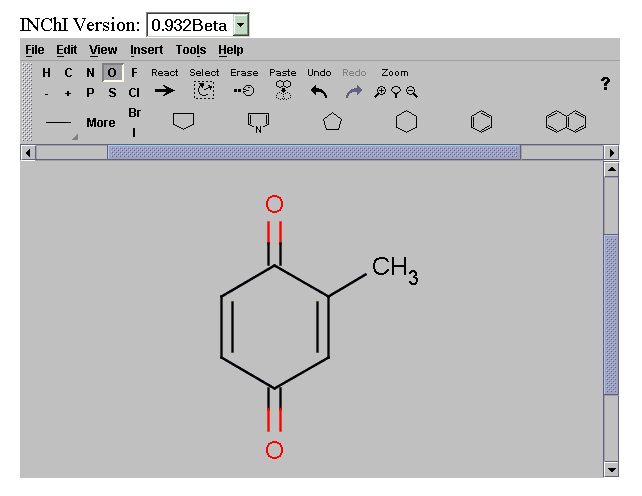Click the Paste tool icon
Image resolution: width=642 pixels, height=496 pixels.
(x=283, y=90)
